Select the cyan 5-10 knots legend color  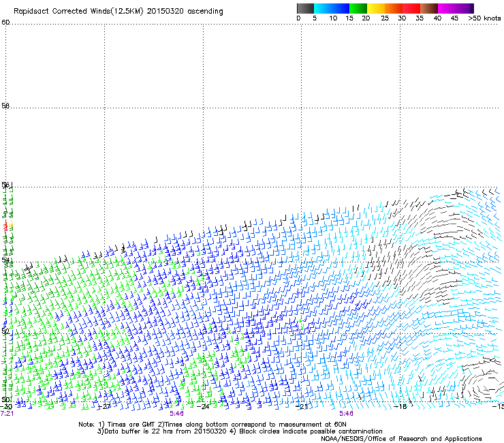pos(323,8)
